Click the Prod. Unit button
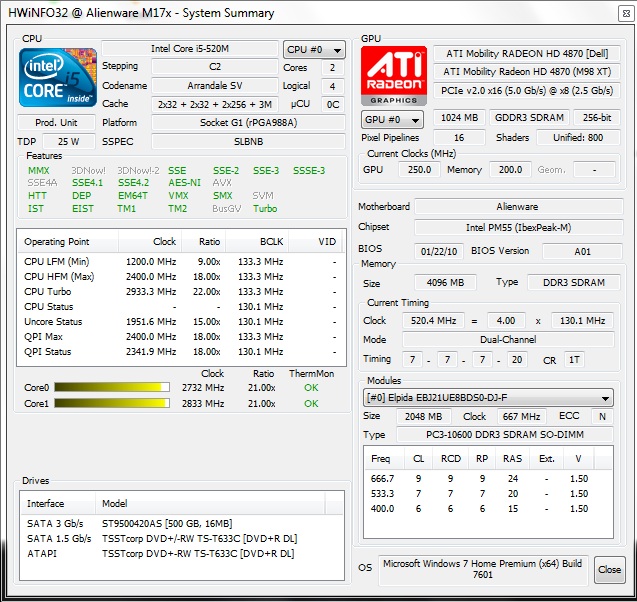 click(x=56, y=123)
